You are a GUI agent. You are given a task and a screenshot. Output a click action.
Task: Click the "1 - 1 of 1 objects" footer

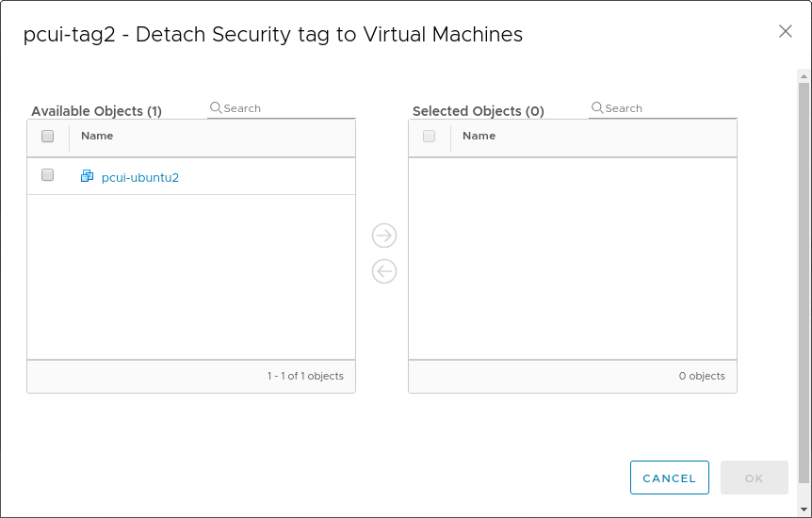(305, 376)
